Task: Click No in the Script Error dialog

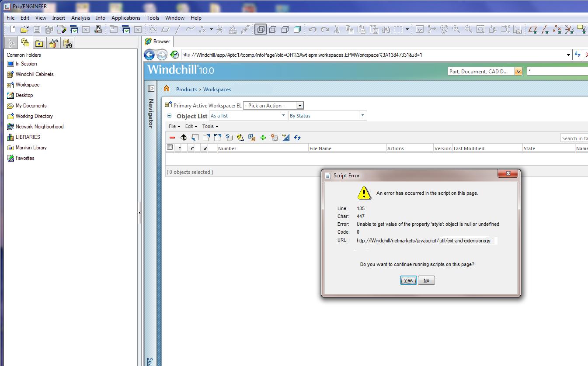Action: [x=426, y=280]
